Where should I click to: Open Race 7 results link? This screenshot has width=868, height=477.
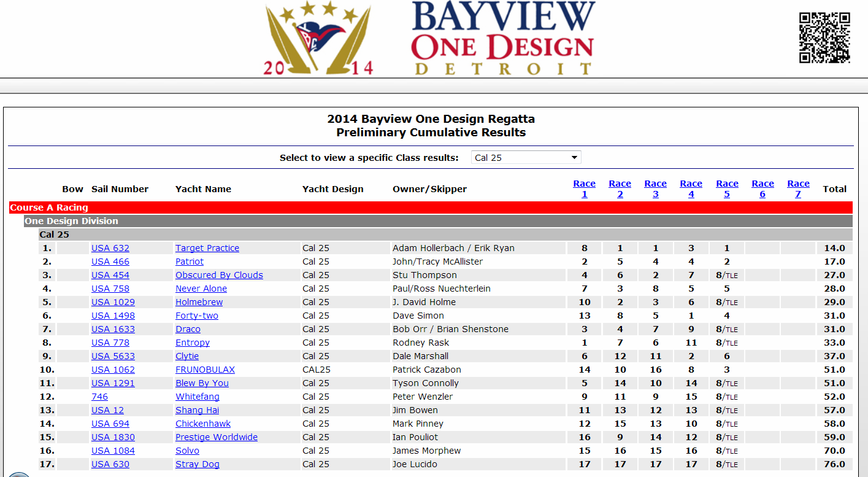[x=798, y=188]
